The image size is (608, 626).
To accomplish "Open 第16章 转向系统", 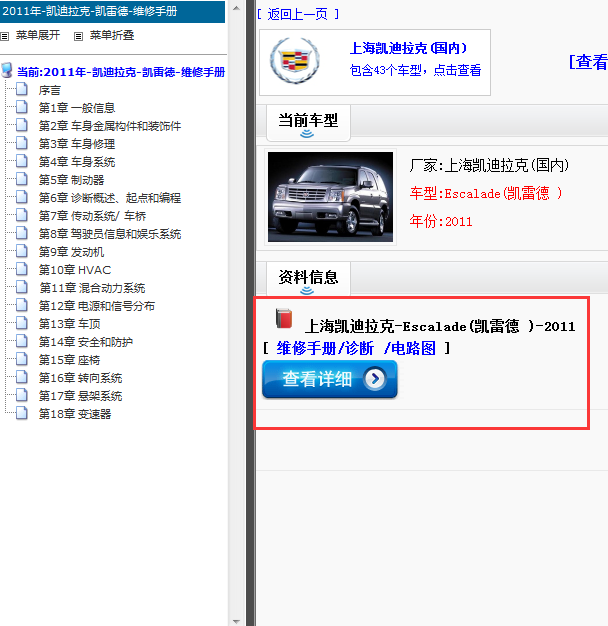I will tap(80, 378).
